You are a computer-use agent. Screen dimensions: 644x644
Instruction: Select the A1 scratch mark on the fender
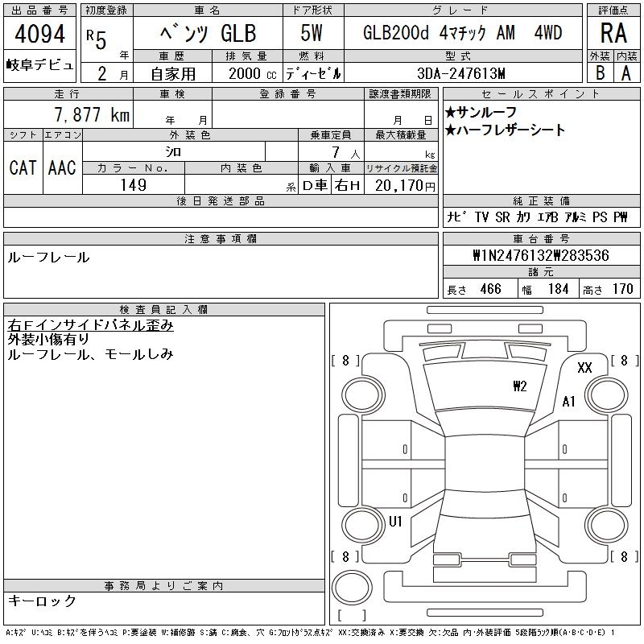pos(569,402)
